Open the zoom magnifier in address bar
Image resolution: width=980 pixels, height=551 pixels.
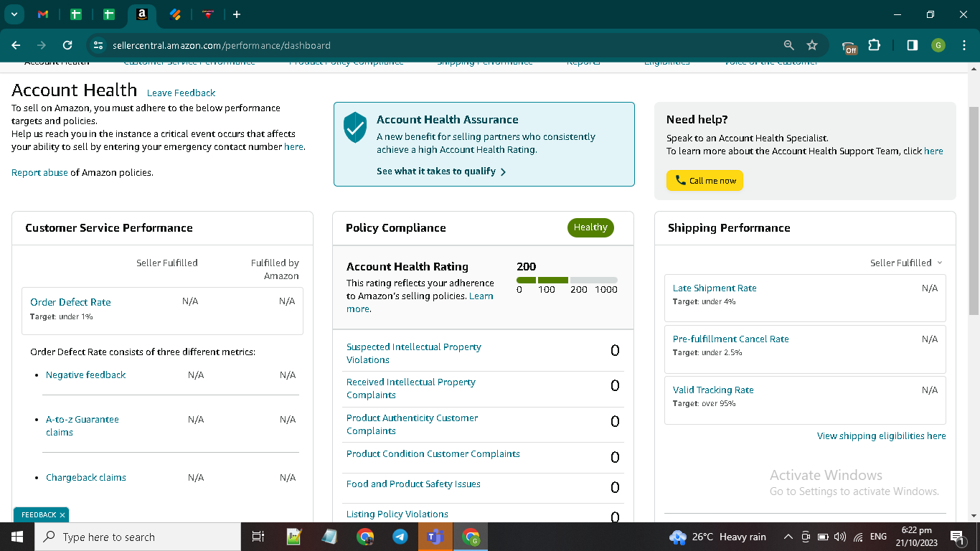(x=789, y=45)
